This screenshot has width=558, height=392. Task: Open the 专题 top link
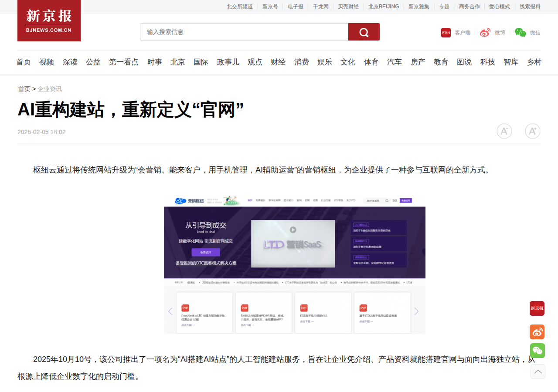[444, 7]
